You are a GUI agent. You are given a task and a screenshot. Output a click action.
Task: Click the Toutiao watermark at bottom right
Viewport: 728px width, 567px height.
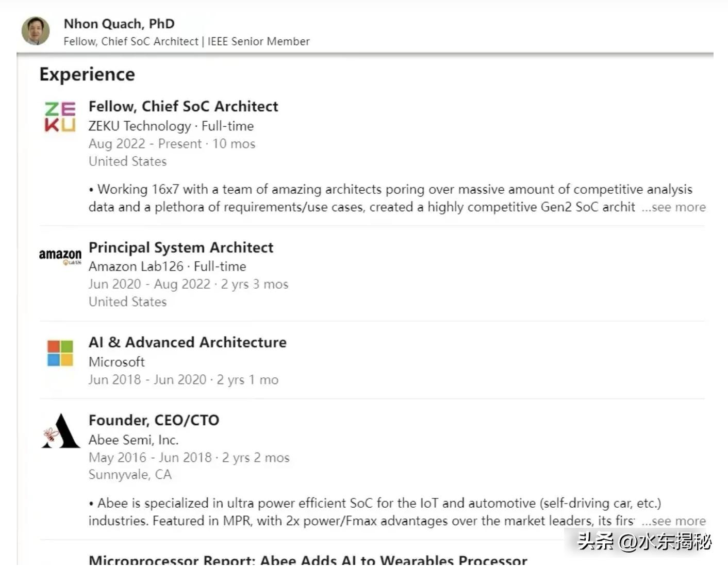(644, 542)
